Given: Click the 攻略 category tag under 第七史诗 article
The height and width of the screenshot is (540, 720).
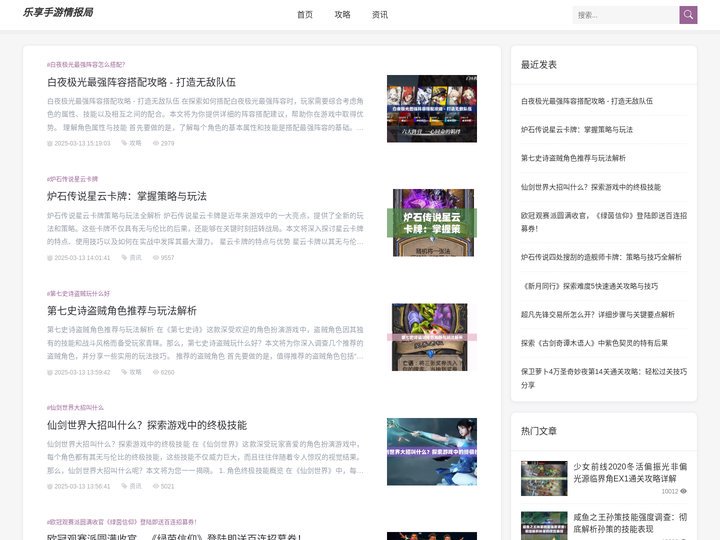Looking at the screenshot, I should click(135, 372).
